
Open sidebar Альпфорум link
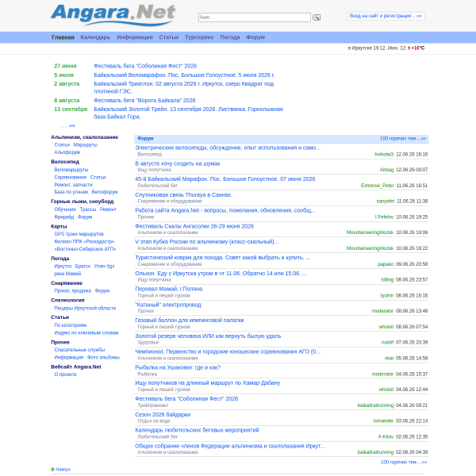[67, 152]
